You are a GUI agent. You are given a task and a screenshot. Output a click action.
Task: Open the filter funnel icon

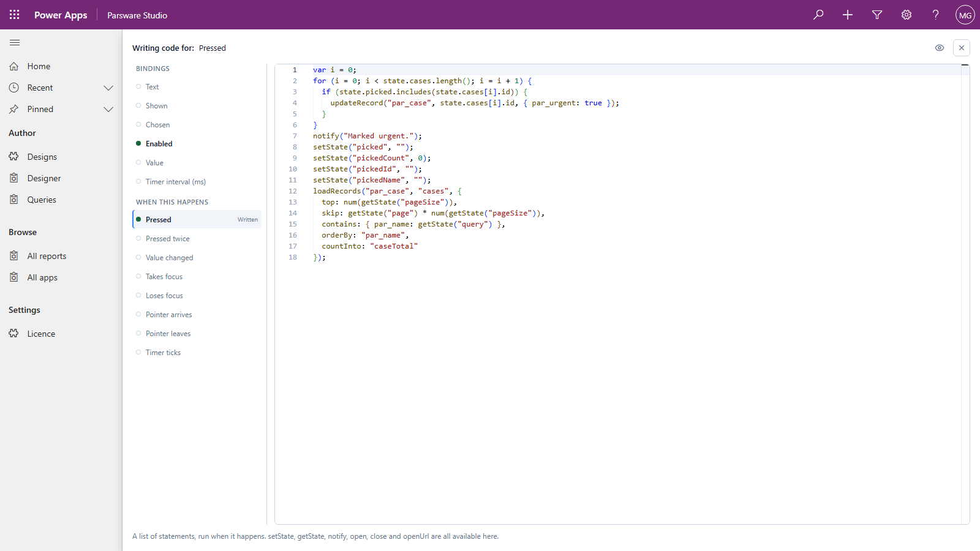[877, 15]
